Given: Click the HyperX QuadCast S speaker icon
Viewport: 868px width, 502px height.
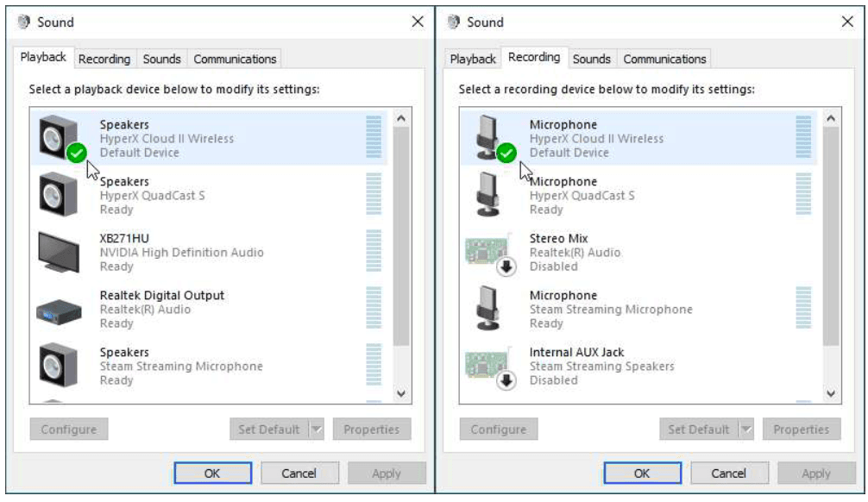Looking at the screenshot, I should tap(59, 195).
